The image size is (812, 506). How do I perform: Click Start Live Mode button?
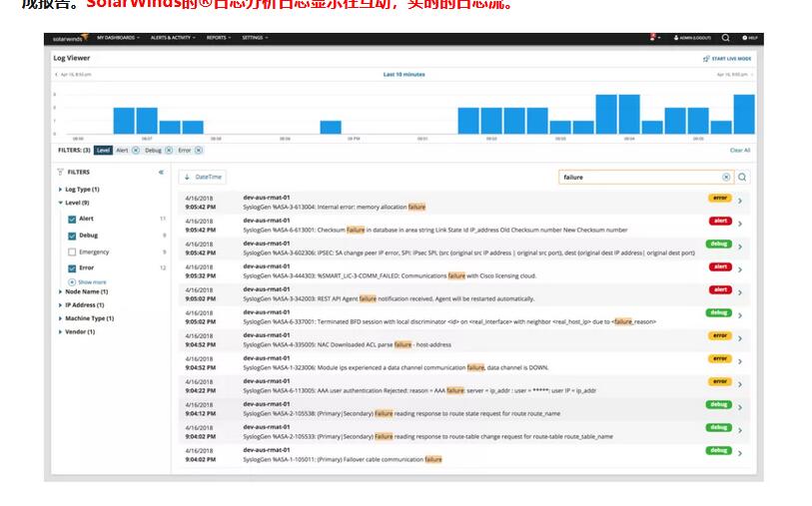(x=729, y=59)
